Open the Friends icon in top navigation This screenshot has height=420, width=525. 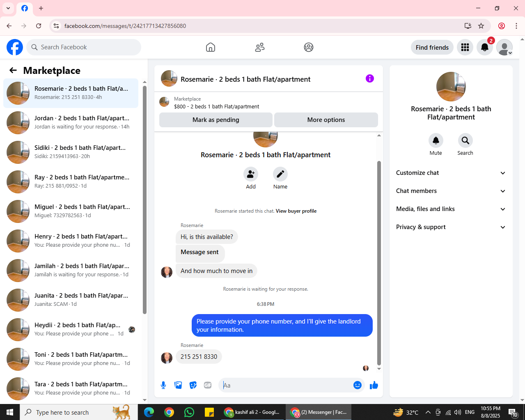point(260,47)
